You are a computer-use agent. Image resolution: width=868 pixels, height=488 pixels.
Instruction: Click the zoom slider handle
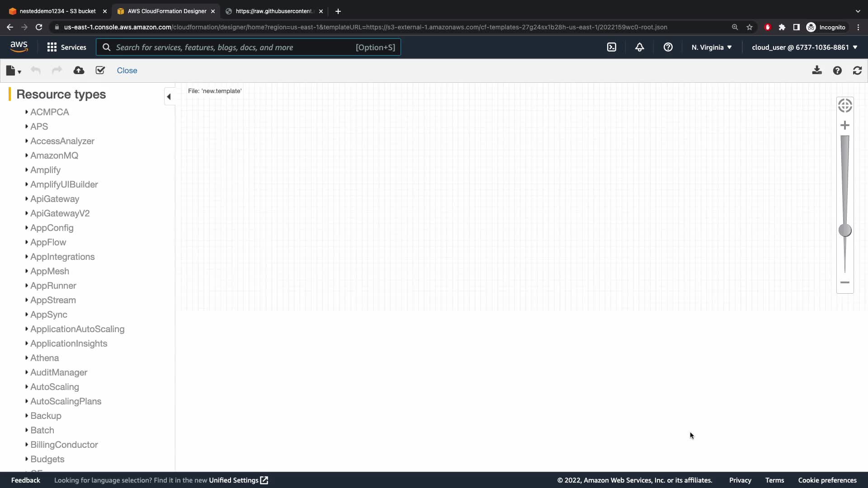[844, 230]
